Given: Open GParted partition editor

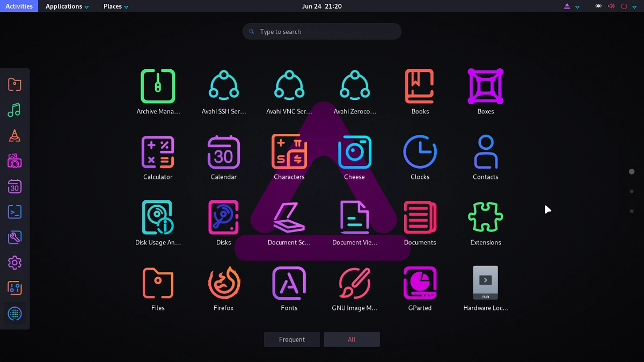Looking at the screenshot, I should (x=420, y=283).
